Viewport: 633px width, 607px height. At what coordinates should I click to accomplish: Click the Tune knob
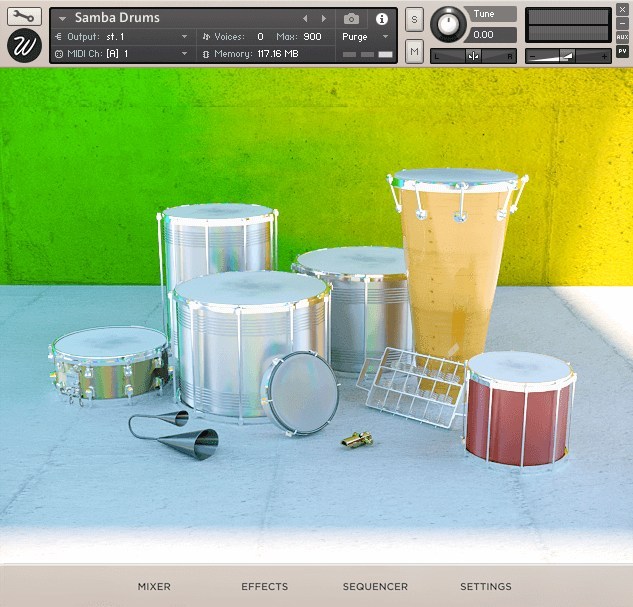point(447,24)
